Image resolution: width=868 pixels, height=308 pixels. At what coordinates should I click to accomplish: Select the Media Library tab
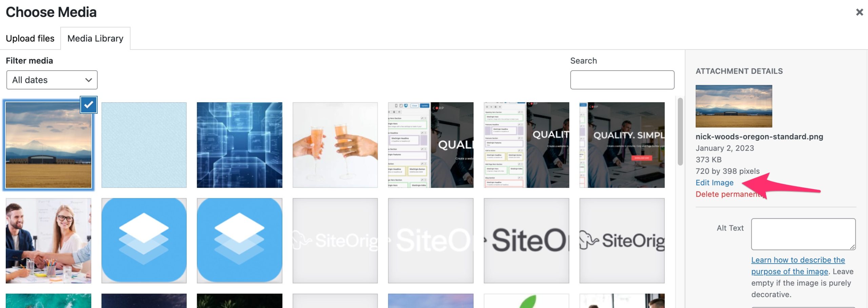coord(95,38)
